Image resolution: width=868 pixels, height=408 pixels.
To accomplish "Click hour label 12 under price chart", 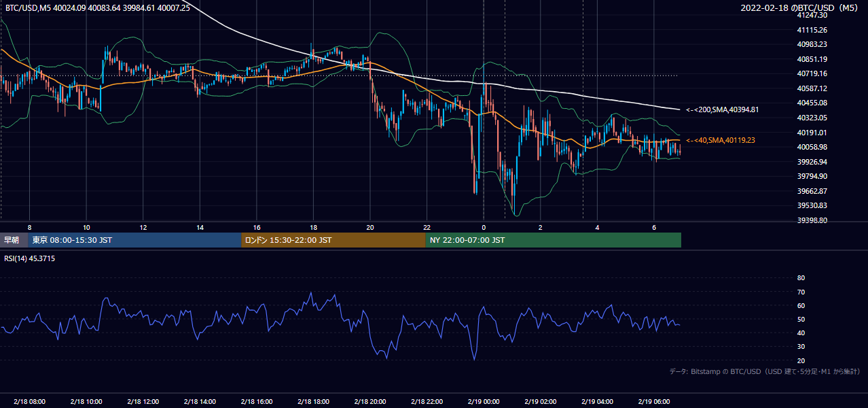I will pyautogui.click(x=143, y=227).
